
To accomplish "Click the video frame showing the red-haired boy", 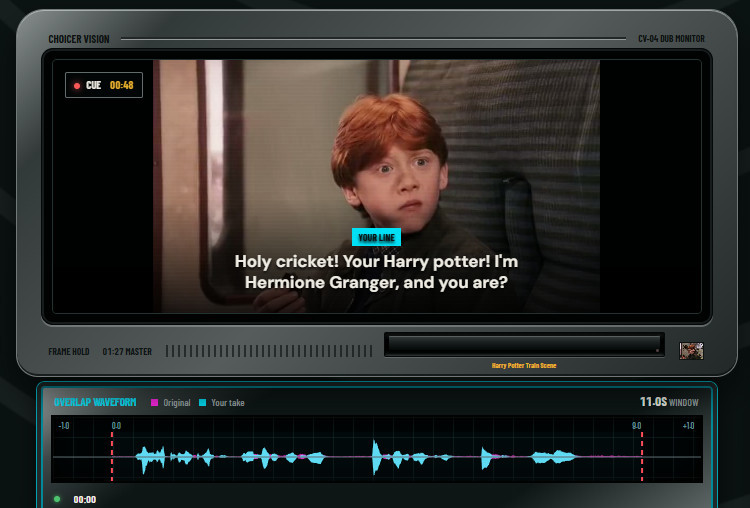I will click(376, 186).
